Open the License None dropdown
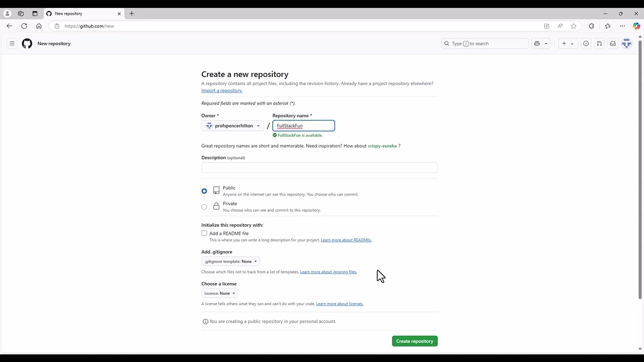644x362 pixels. click(x=220, y=293)
